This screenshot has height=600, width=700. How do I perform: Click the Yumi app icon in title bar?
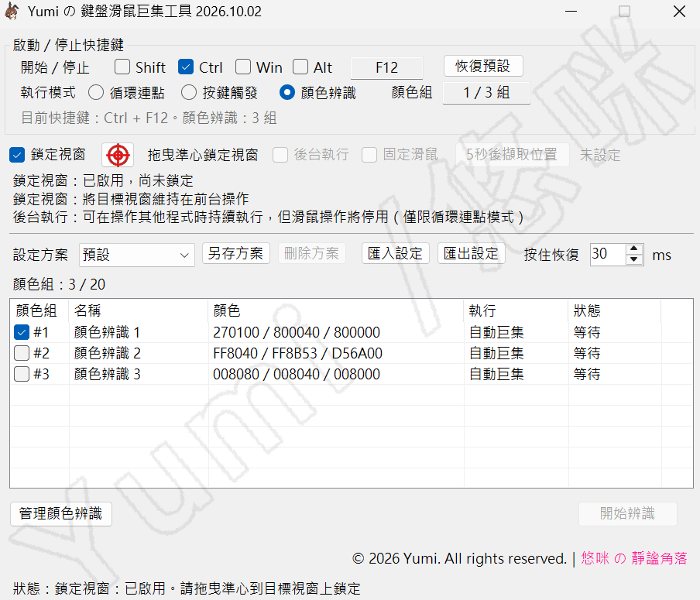[12, 11]
